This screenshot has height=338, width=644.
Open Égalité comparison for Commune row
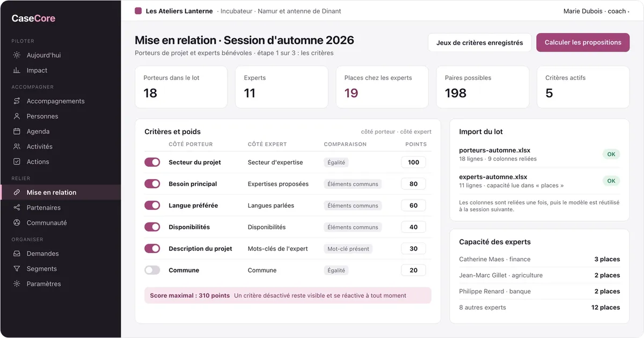click(336, 270)
